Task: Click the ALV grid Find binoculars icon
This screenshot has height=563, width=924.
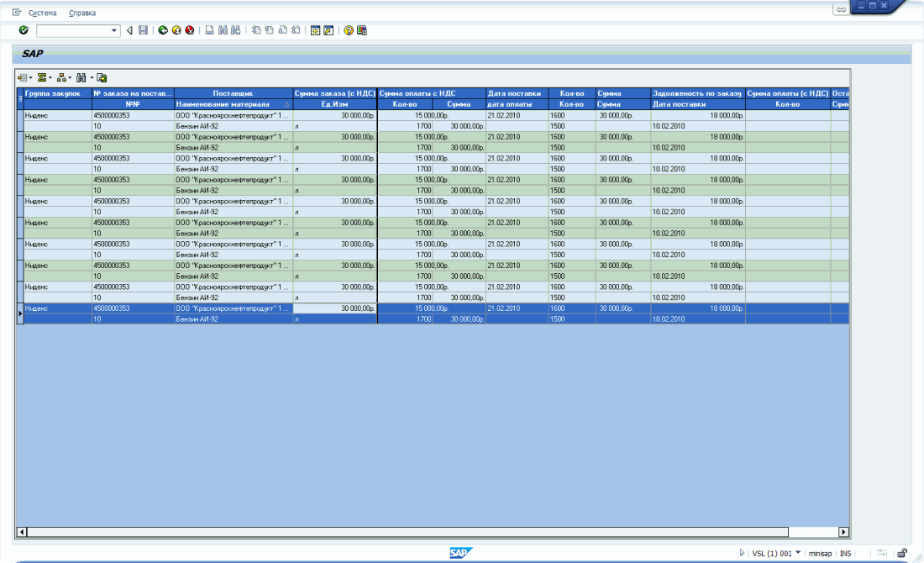Action: (81, 78)
